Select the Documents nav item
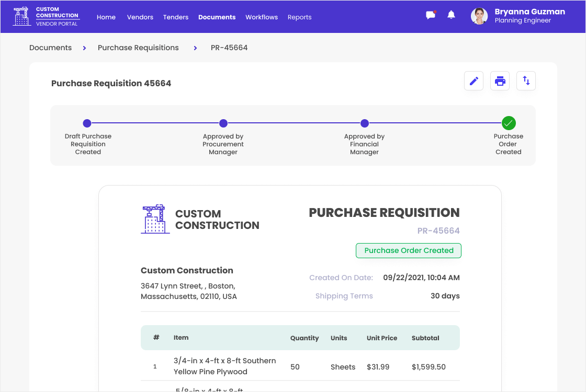586x392 pixels. (x=217, y=17)
